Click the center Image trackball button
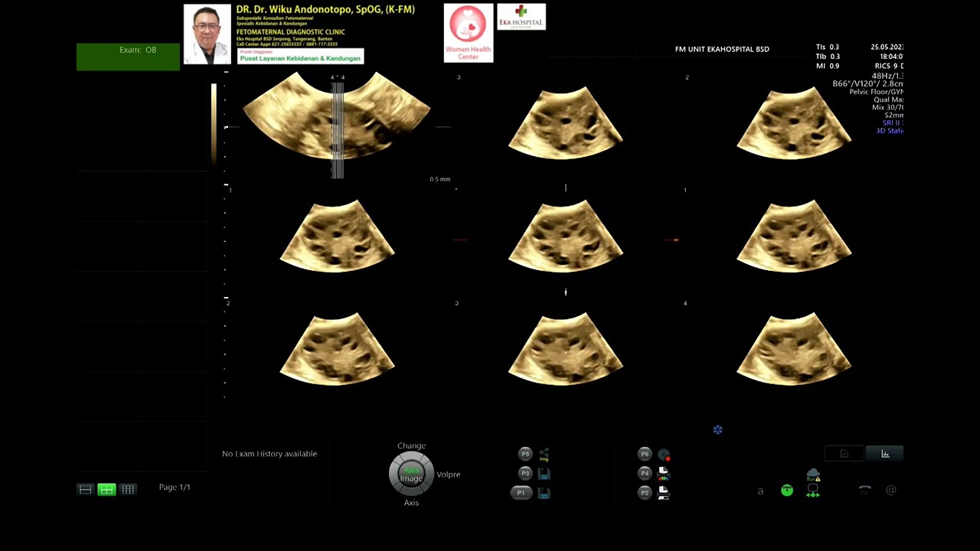Screen dimensions: 980x551 (411, 474)
